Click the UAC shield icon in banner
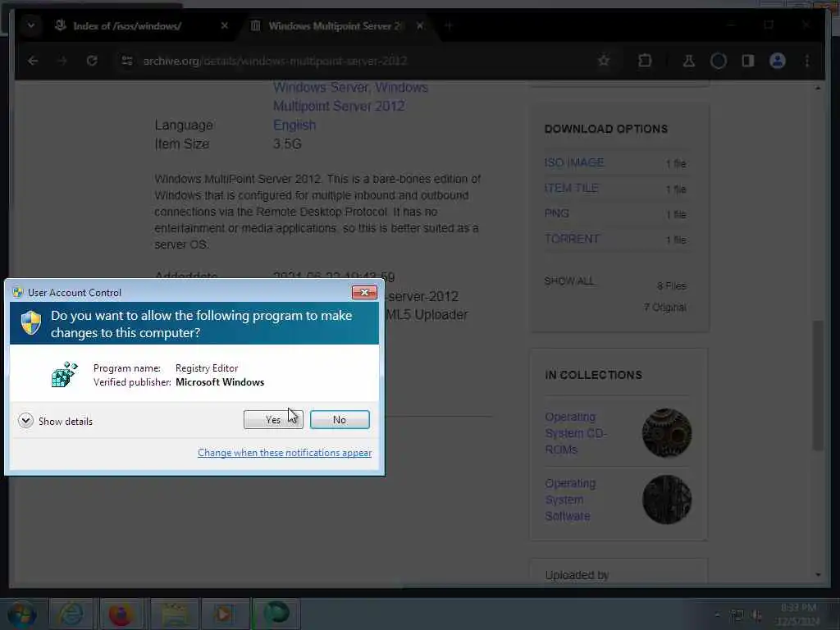The width and height of the screenshot is (840, 630). coord(31,323)
